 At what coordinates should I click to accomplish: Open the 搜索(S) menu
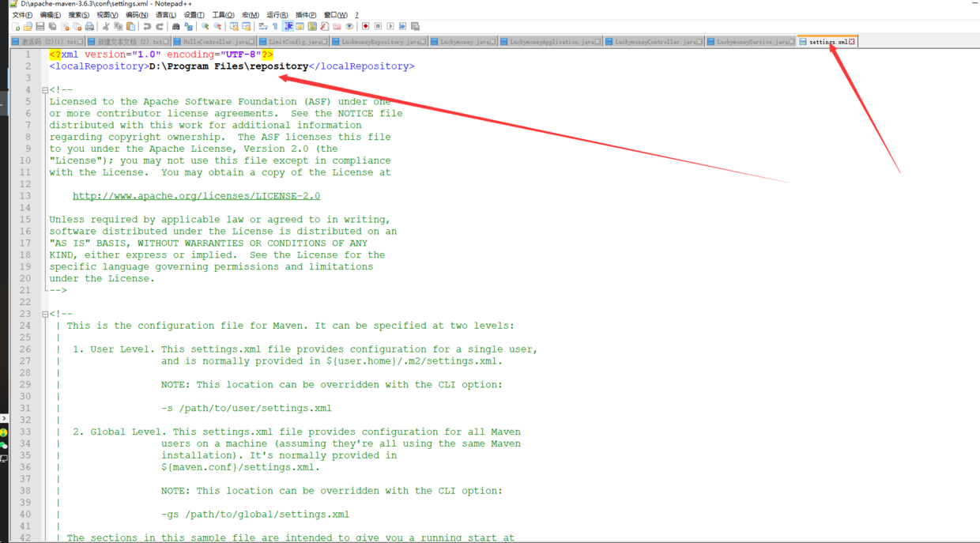click(x=79, y=15)
